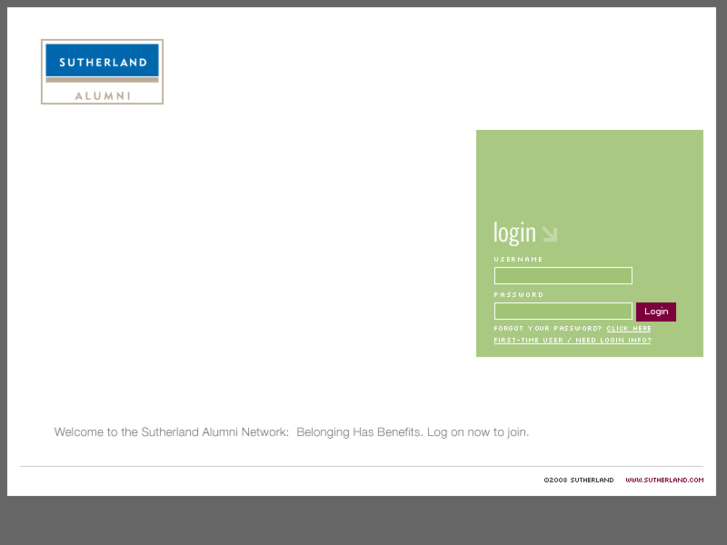Visit the www.sutherland.com footer link
Image resolution: width=727 pixels, height=545 pixels.
664,480
